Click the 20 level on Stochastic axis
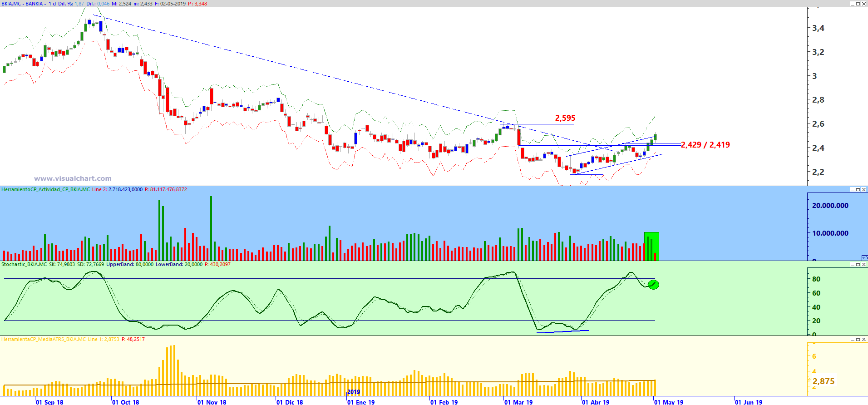The height and width of the screenshot is (405, 868). (816, 321)
